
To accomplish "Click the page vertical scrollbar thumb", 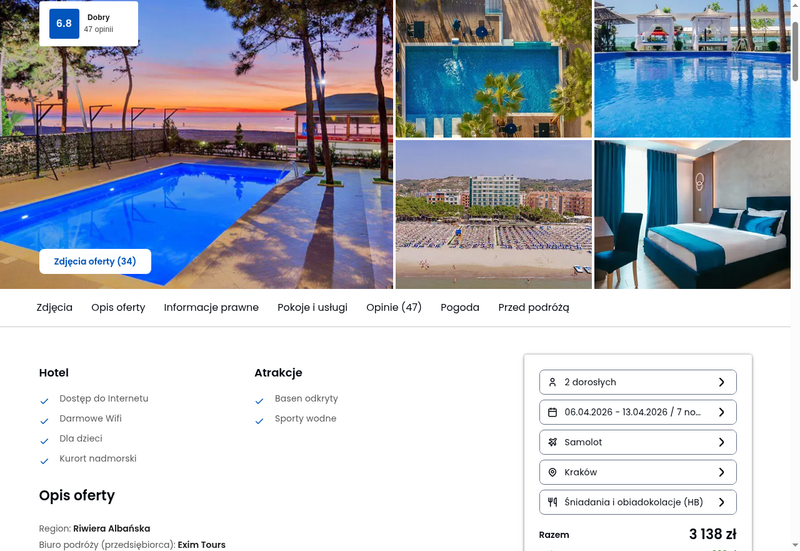I will 795,51.
